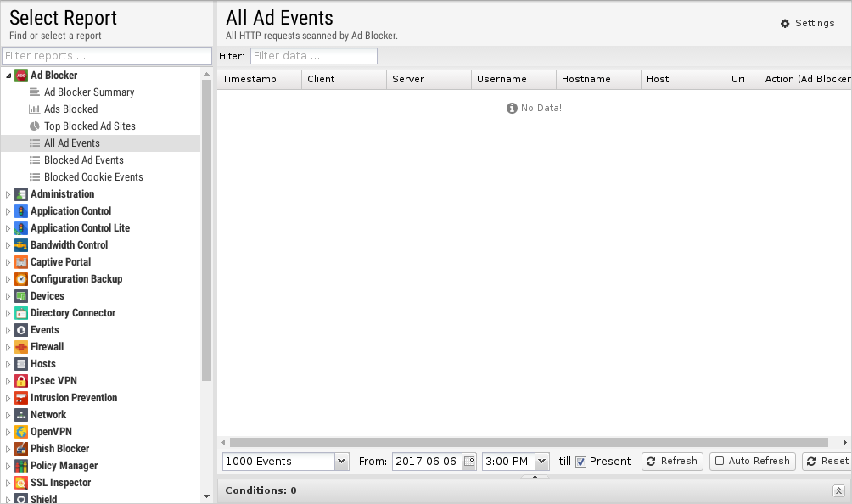Open the Blocked Cookie Events report
Viewport: 852px width, 504px height.
pos(93,177)
